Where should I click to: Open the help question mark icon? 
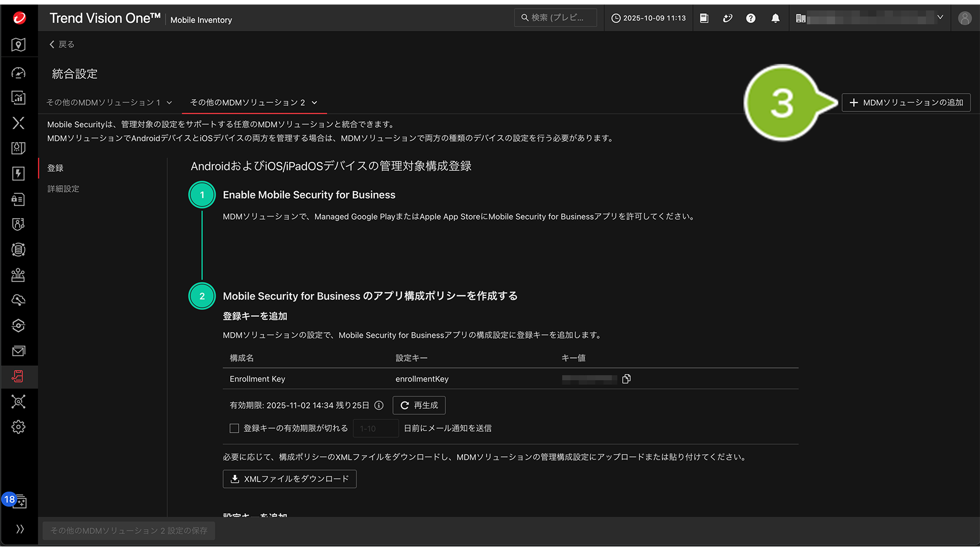(x=751, y=18)
